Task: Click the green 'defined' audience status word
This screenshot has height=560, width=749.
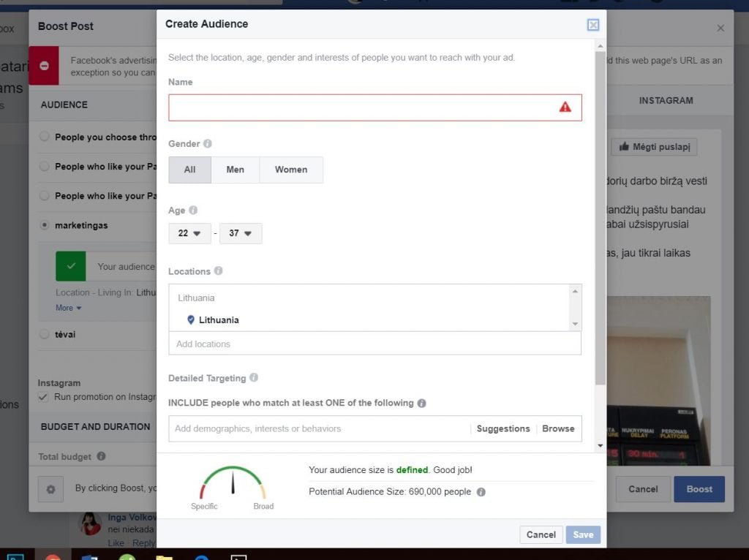Action: click(x=412, y=470)
